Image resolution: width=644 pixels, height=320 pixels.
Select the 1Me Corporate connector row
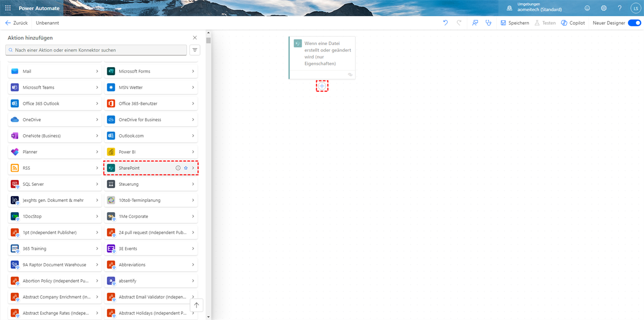(151, 216)
